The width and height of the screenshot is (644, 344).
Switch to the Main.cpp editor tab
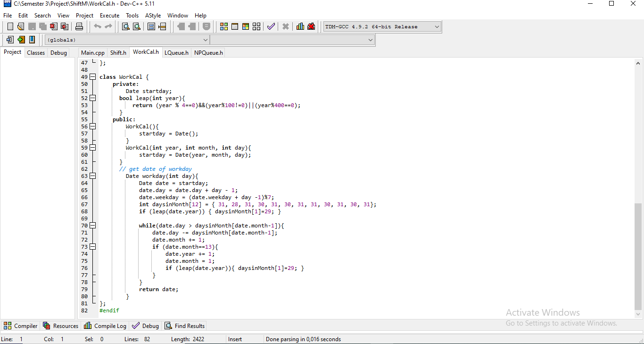(x=93, y=53)
